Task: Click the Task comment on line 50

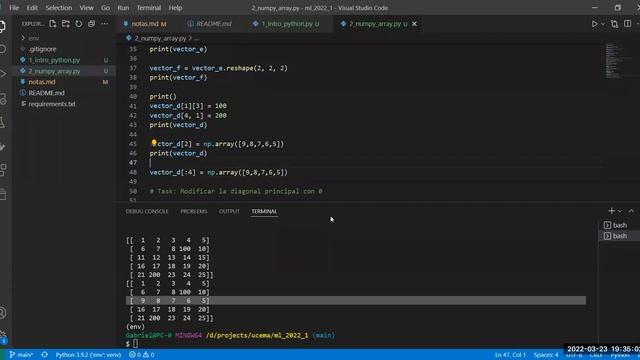Action: click(x=236, y=191)
